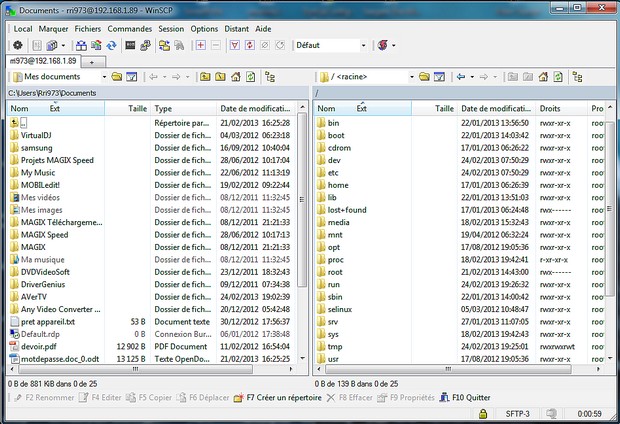
Task: Select the remote home folder icon
Action: pos(319,185)
